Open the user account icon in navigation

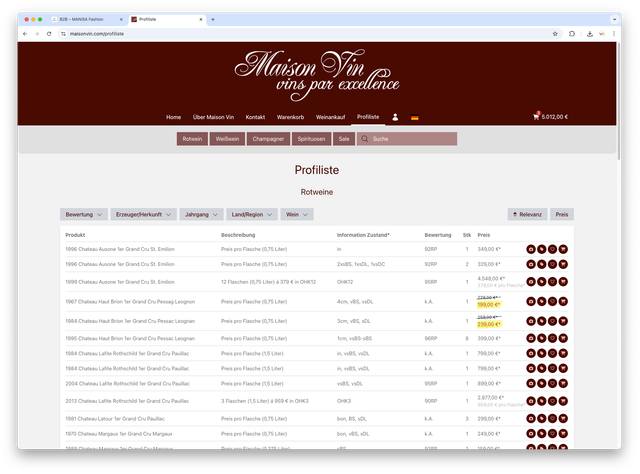(395, 117)
